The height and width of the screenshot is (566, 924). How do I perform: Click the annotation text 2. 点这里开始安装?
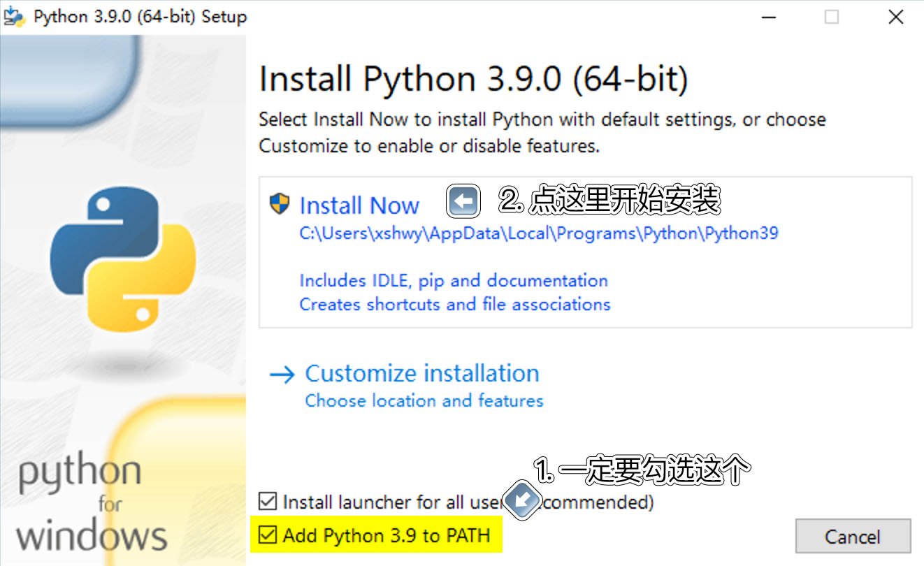[609, 201]
